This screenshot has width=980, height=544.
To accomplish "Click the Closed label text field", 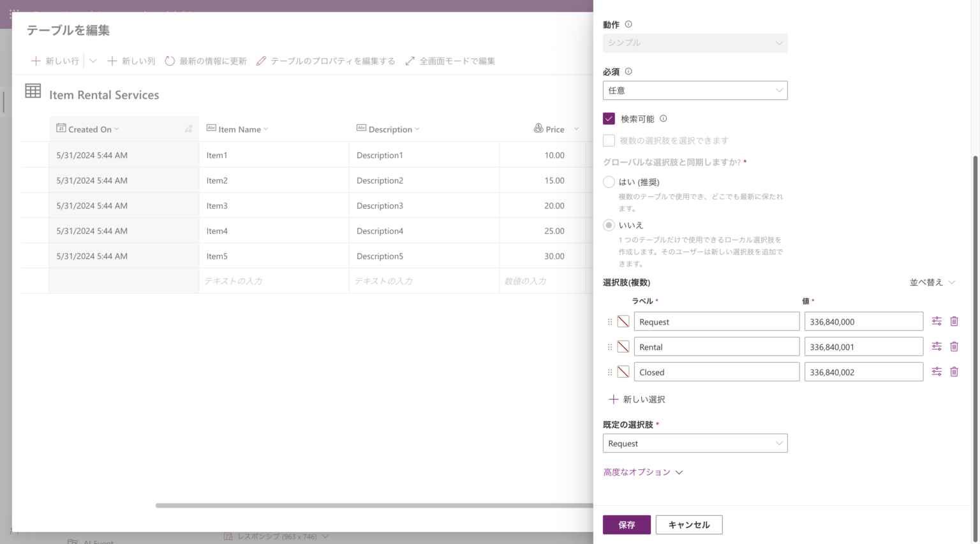I will (x=716, y=372).
